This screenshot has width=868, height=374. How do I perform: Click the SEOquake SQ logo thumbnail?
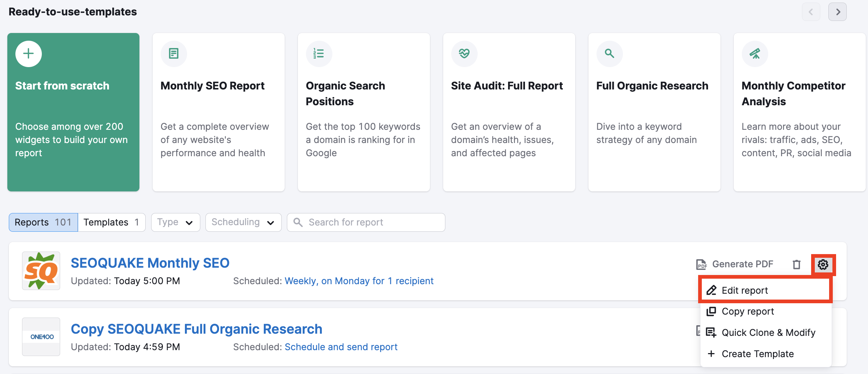(x=41, y=271)
